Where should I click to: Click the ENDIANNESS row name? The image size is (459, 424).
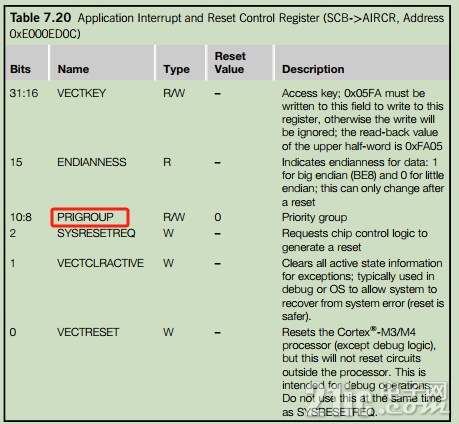92,162
